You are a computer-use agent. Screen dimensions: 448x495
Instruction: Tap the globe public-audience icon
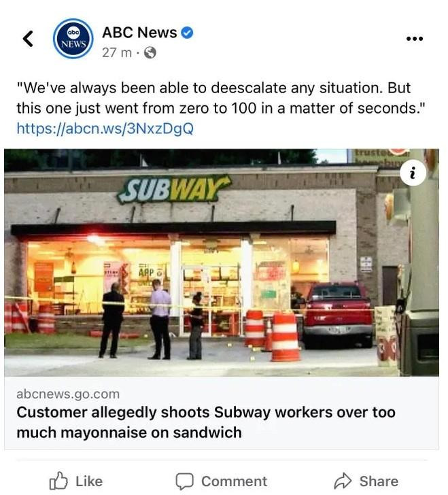coord(150,53)
